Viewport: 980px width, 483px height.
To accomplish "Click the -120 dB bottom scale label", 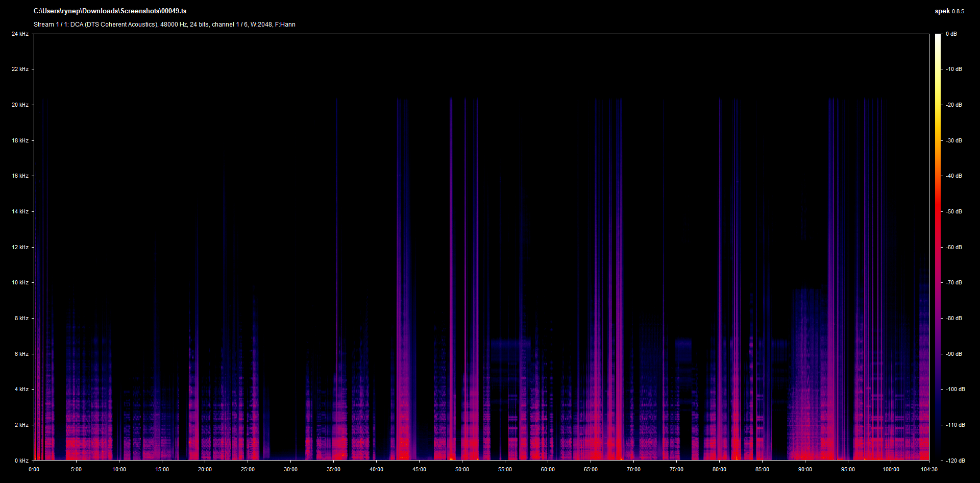I will (955, 461).
